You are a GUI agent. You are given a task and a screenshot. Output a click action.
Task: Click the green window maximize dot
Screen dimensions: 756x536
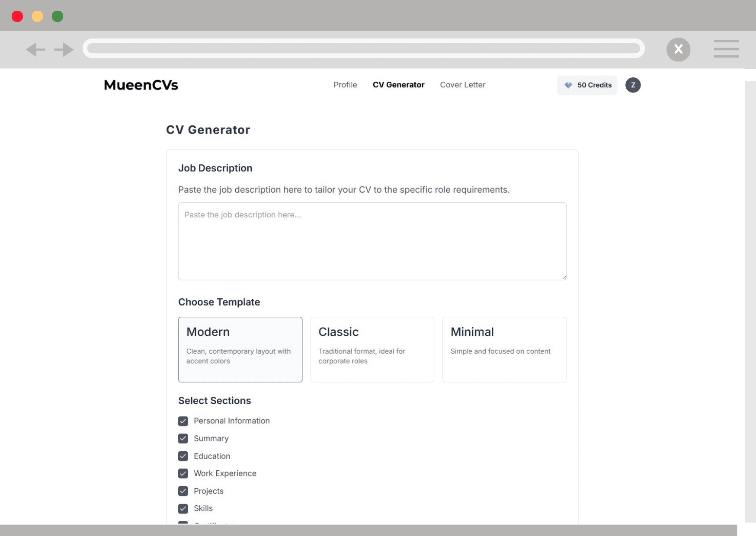coord(58,16)
